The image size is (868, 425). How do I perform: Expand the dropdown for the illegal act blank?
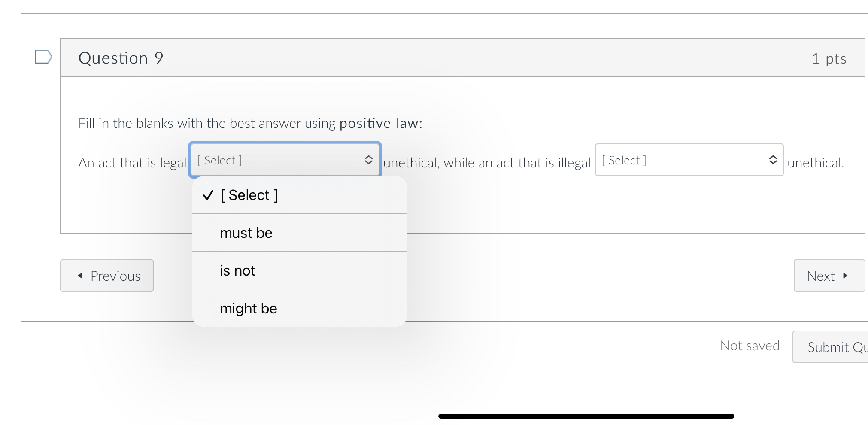tap(689, 160)
